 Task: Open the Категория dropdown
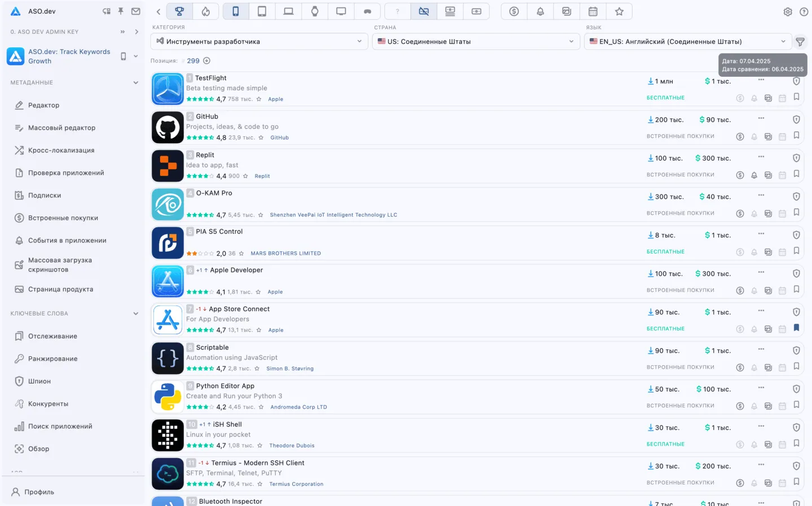(x=259, y=42)
